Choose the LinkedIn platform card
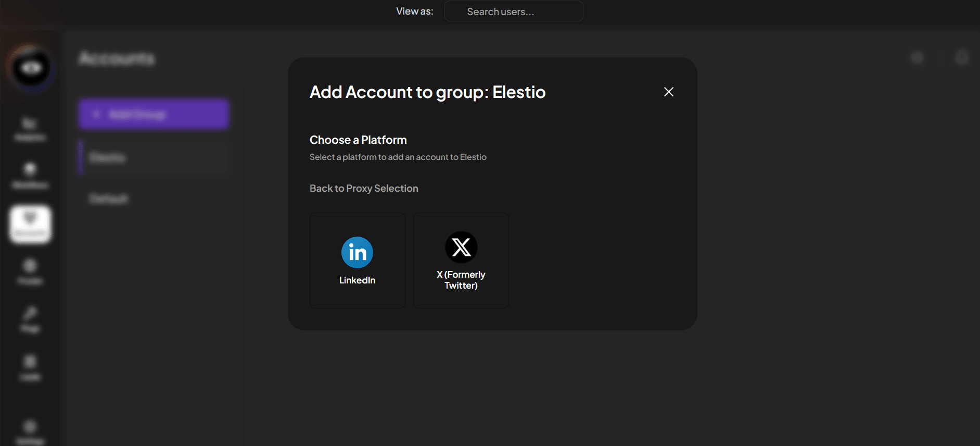980x446 pixels. [x=358, y=261]
